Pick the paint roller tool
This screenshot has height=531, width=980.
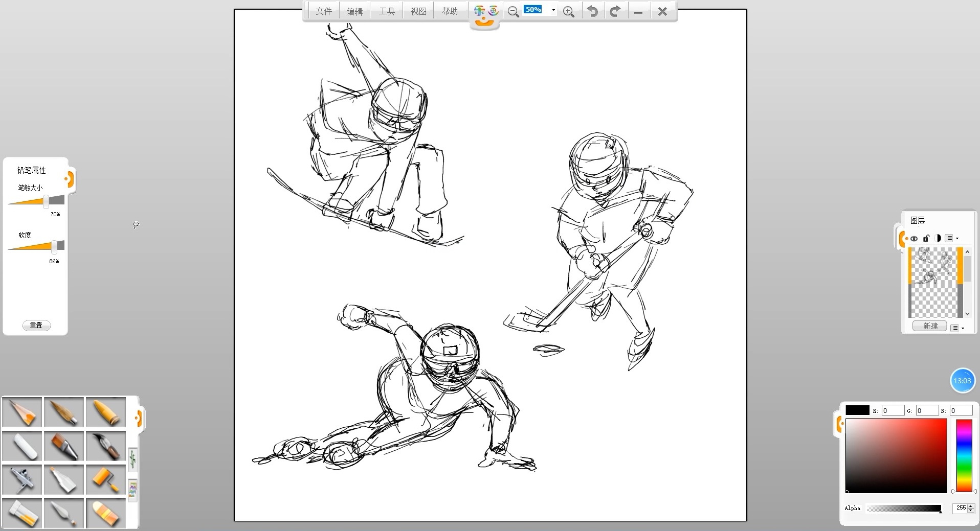point(106,479)
